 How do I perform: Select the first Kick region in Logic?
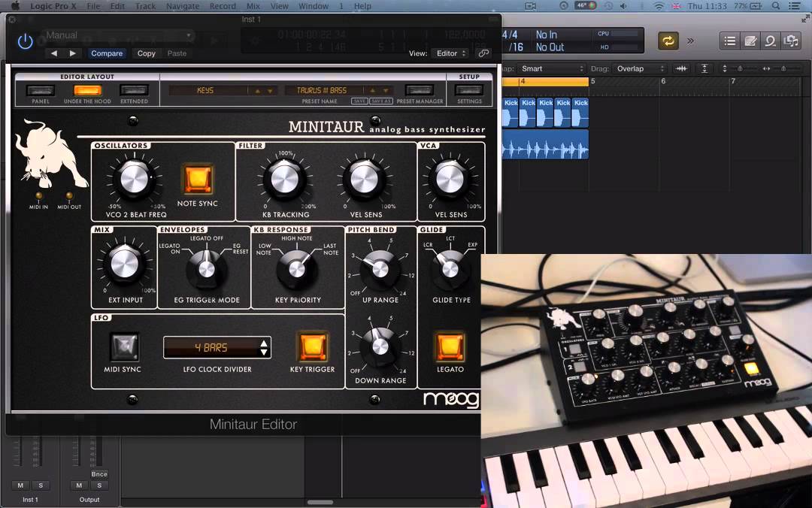tap(510, 113)
